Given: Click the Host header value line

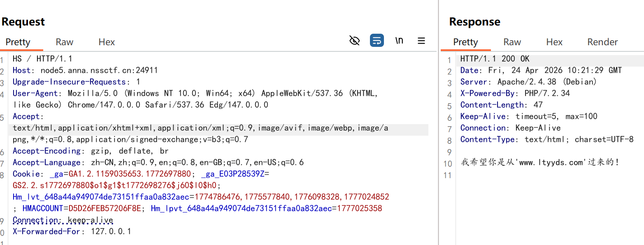Looking at the screenshot, I should 85,70.
